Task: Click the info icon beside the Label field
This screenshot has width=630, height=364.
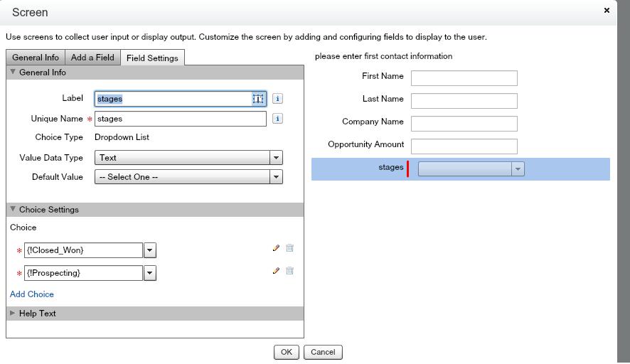Action: 278,99
